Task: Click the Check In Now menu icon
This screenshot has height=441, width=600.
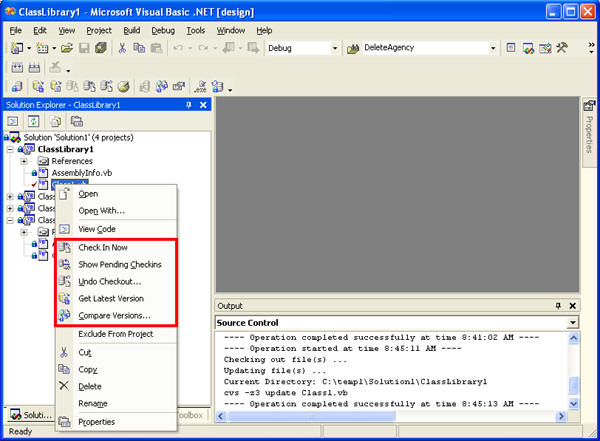Action: (64, 247)
